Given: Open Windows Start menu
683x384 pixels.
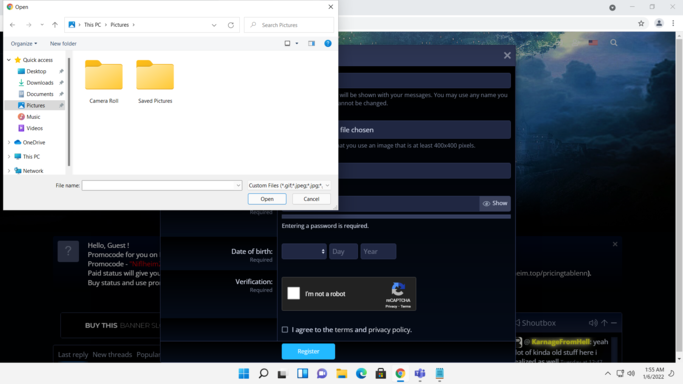Looking at the screenshot, I should 244,373.
